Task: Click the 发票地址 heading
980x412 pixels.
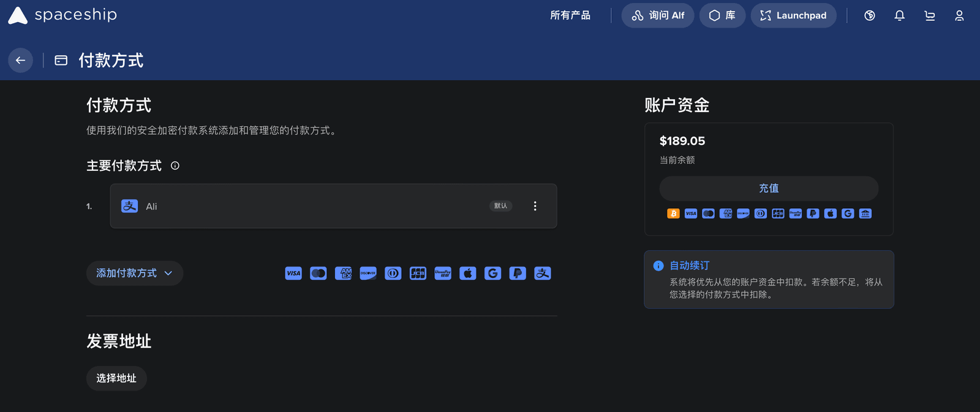Action: point(119,341)
